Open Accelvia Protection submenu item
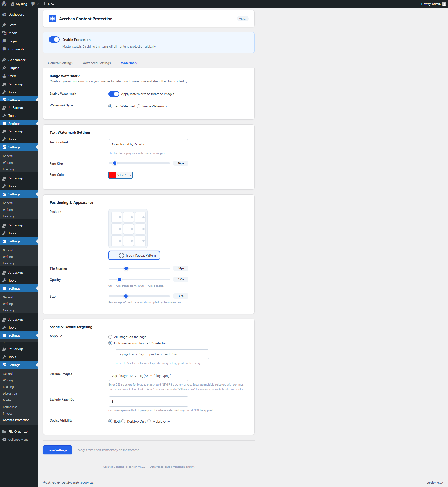Image resolution: width=448 pixels, height=487 pixels. [16, 420]
